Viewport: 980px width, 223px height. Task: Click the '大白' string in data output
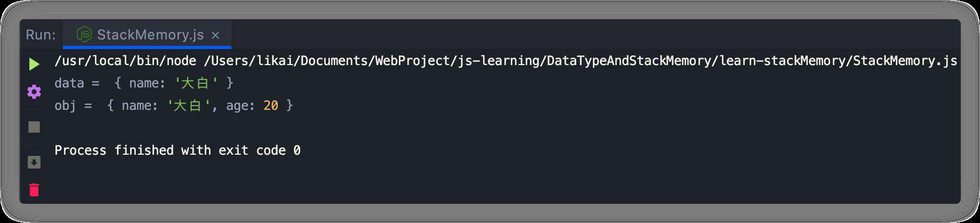click(196, 83)
